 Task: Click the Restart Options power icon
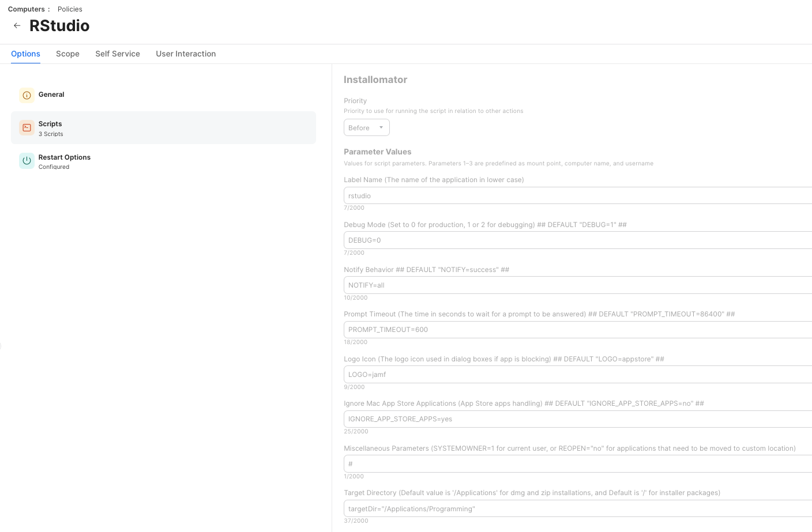point(27,161)
